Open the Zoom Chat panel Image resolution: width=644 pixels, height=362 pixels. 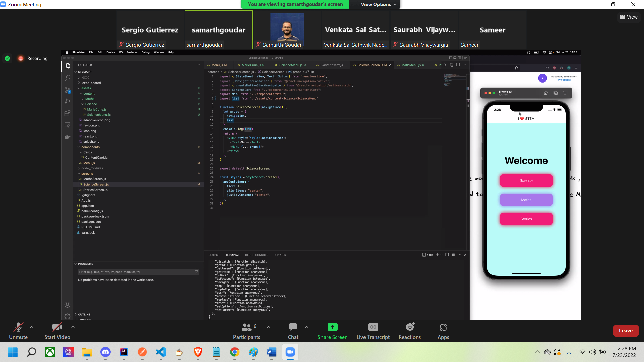[x=293, y=331]
